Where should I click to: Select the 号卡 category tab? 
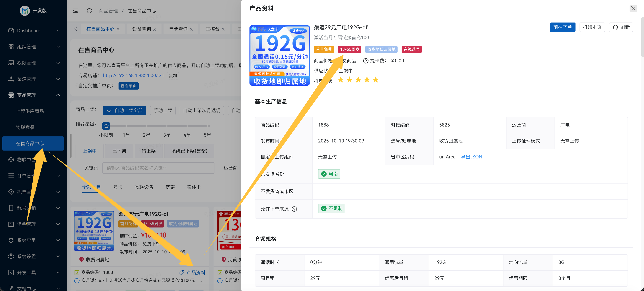tap(118, 187)
